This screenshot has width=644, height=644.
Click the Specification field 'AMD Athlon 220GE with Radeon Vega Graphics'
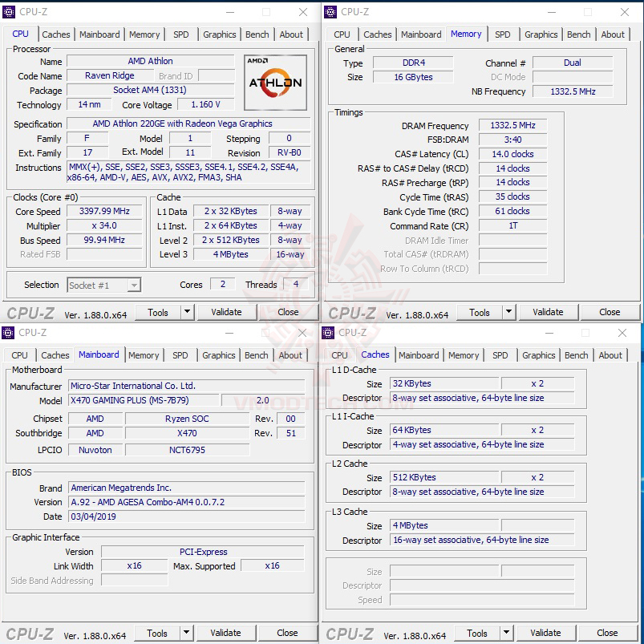(188, 124)
